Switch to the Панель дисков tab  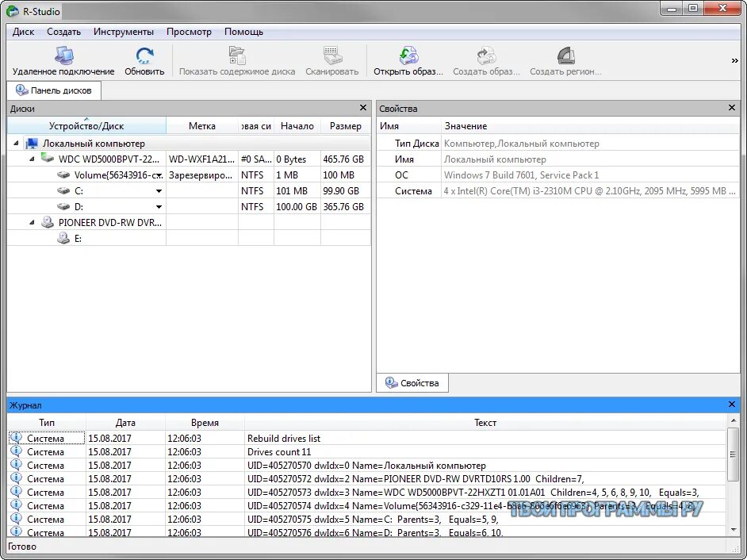[x=54, y=90]
